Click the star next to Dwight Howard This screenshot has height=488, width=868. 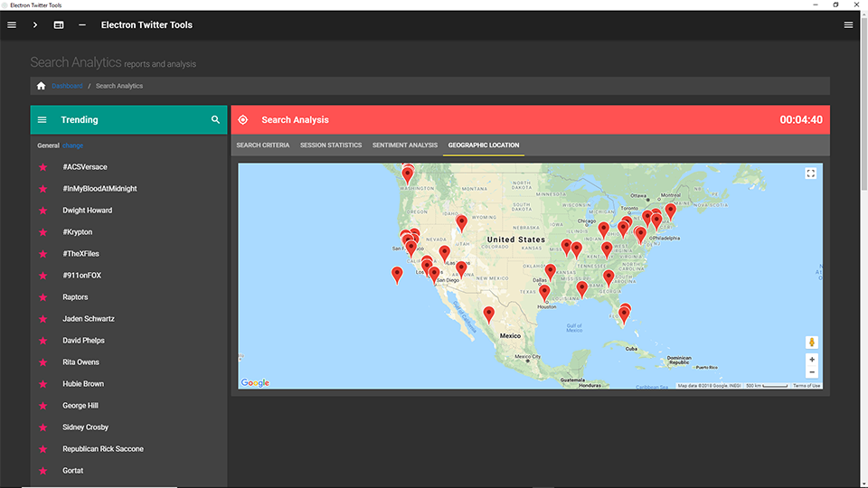tap(43, 211)
